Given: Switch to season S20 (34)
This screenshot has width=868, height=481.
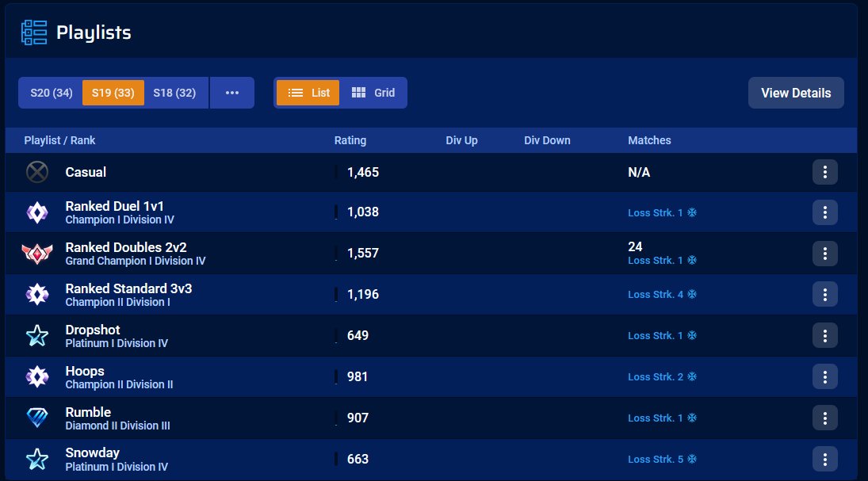Looking at the screenshot, I should pyautogui.click(x=51, y=93).
